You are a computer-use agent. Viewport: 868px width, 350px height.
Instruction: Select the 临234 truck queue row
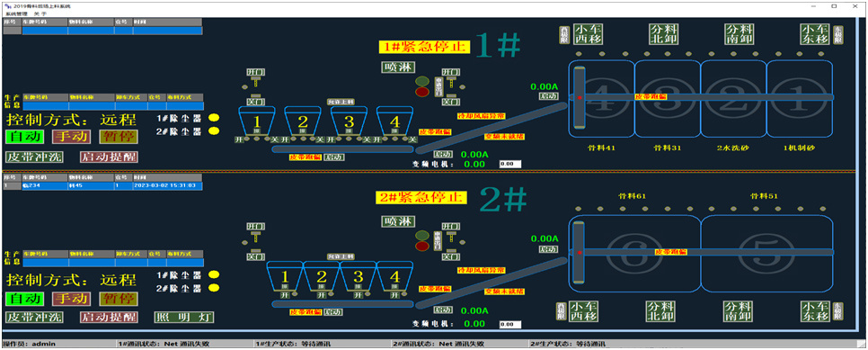[x=103, y=186]
